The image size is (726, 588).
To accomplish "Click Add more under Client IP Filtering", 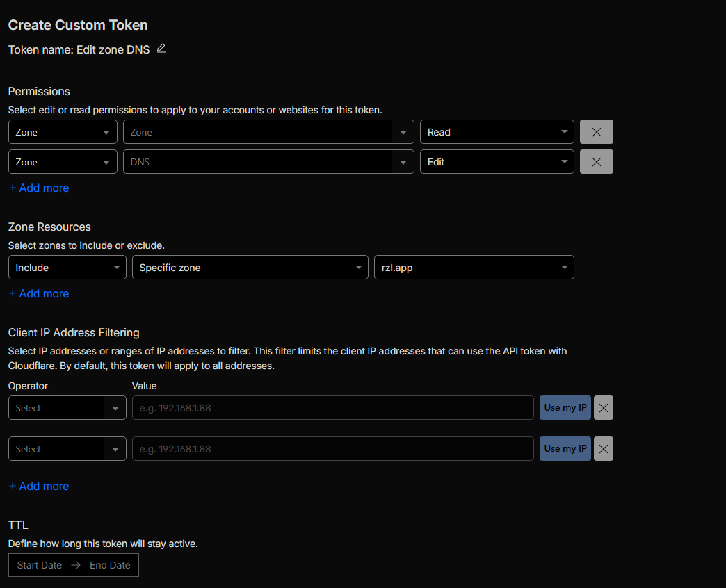I will click(x=39, y=487).
